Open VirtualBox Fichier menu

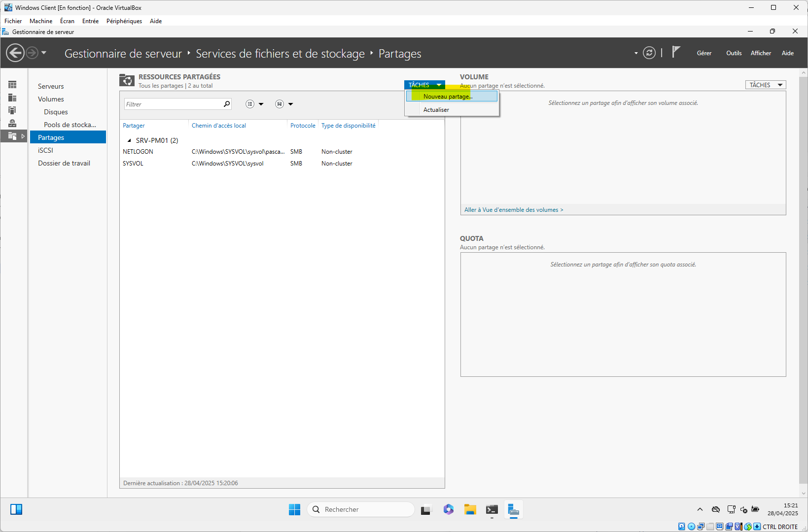13,21
